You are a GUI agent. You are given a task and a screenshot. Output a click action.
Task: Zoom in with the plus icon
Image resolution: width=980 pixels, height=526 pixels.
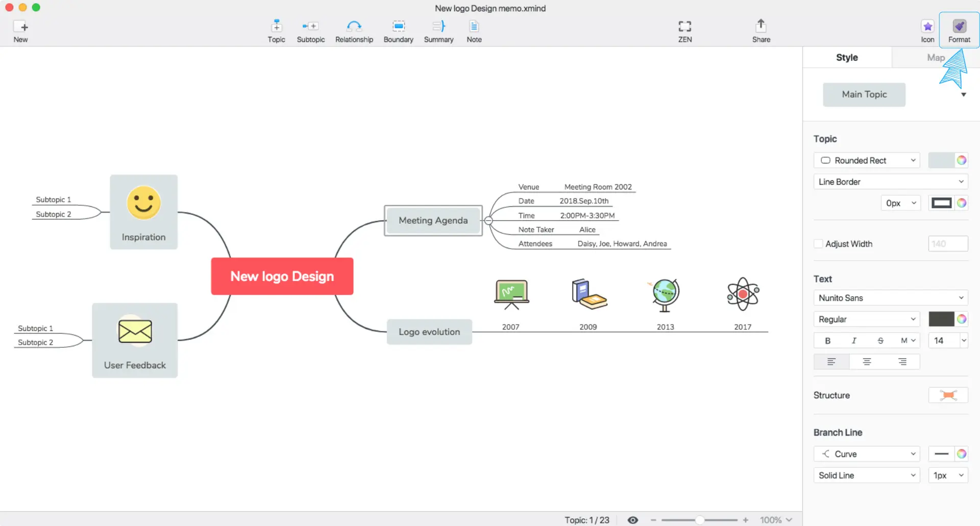coord(746,520)
